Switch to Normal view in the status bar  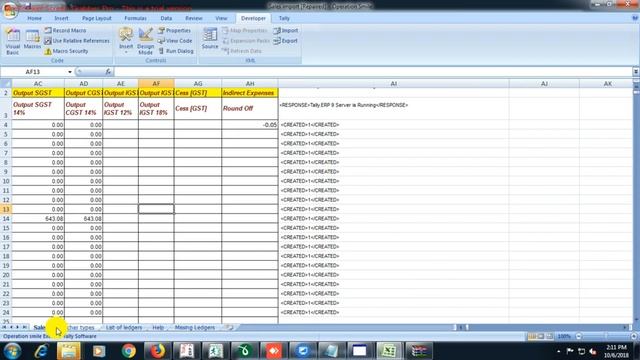click(532, 336)
